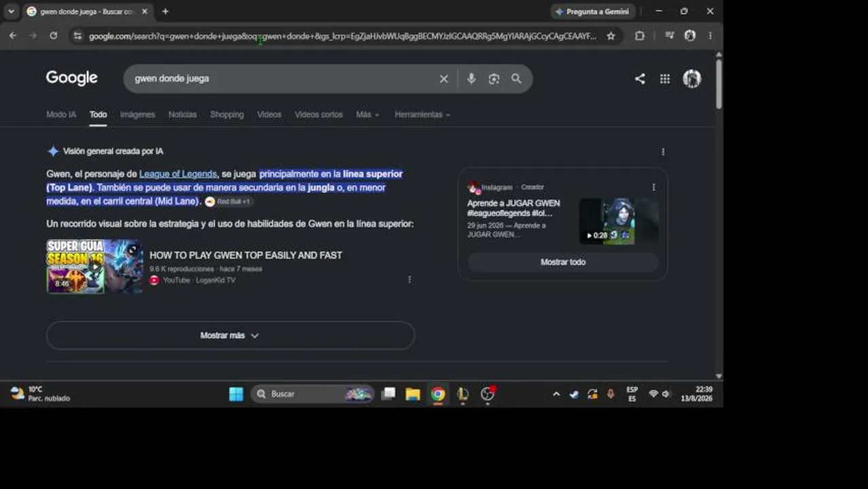Open the taskbar clock and date

coord(697,394)
